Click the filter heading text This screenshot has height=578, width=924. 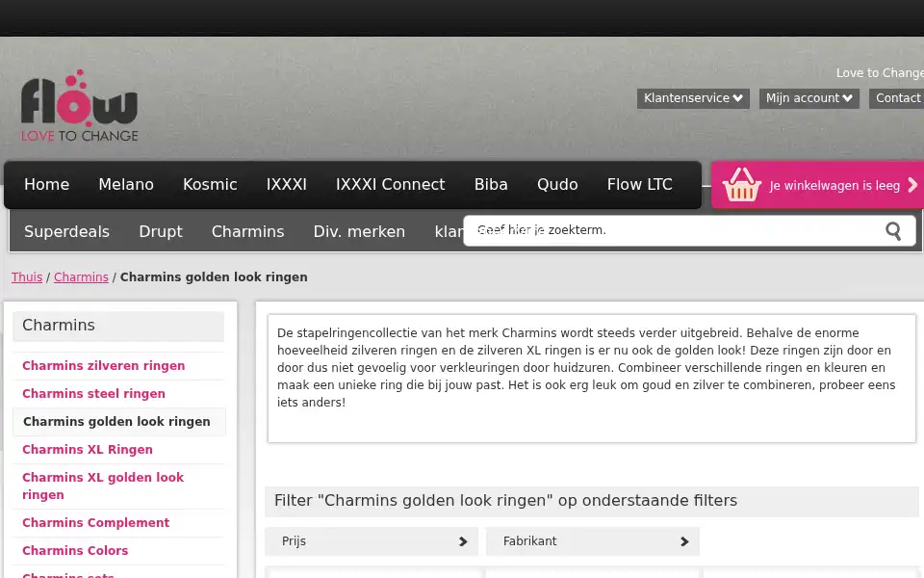505,501
